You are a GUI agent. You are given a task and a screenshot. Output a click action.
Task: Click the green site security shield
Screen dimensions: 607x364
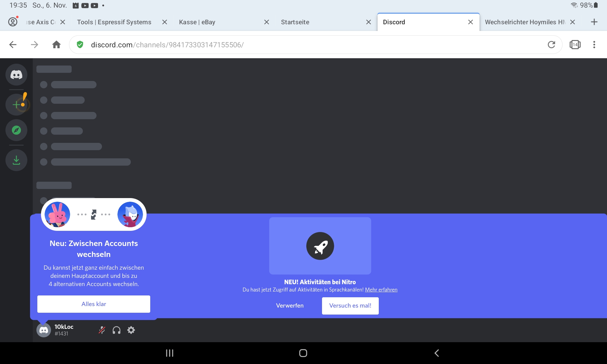80,45
